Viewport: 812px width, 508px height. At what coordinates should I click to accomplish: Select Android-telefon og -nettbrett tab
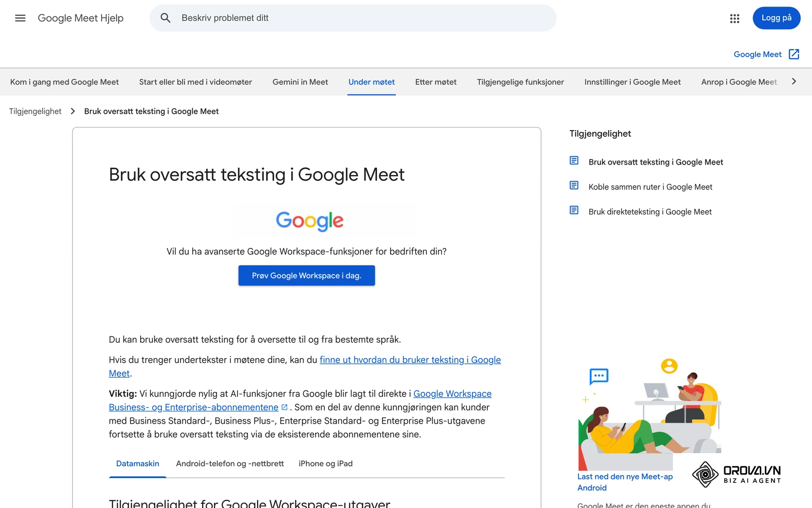pyautogui.click(x=230, y=463)
